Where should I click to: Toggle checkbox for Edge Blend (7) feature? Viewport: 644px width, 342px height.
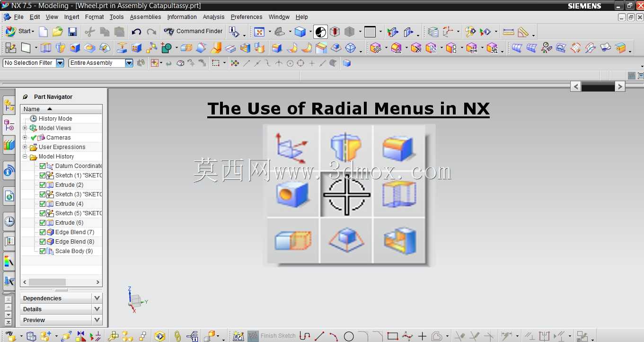point(43,232)
